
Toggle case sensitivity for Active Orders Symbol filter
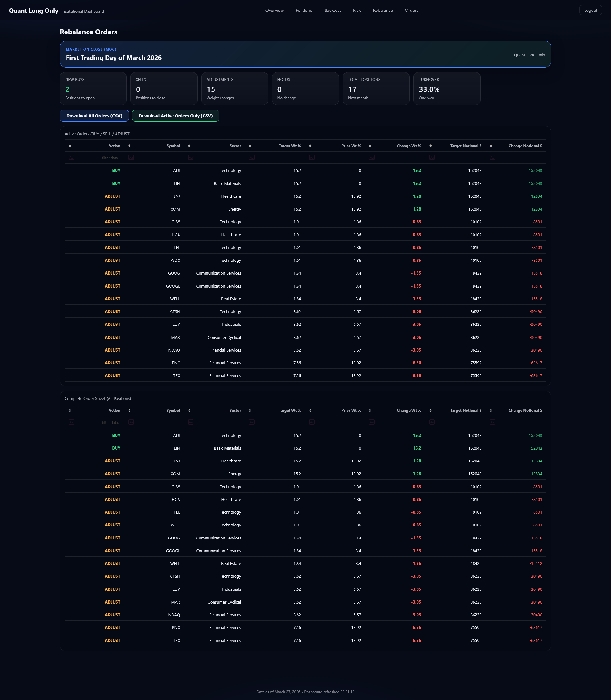pos(131,158)
